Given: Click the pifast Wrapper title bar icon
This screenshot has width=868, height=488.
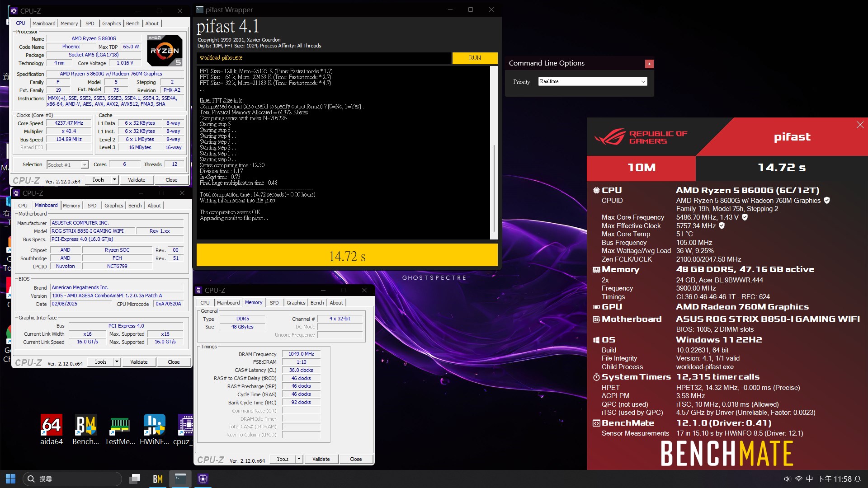Looking at the screenshot, I should [200, 9].
